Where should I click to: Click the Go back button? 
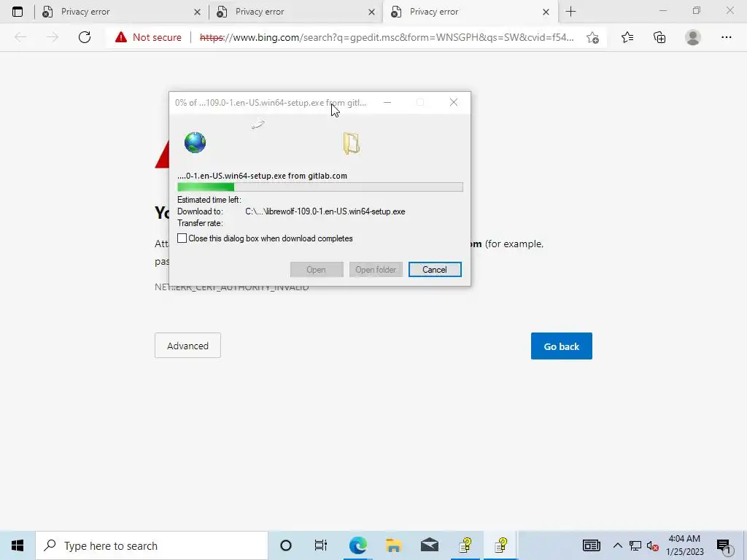pos(561,346)
